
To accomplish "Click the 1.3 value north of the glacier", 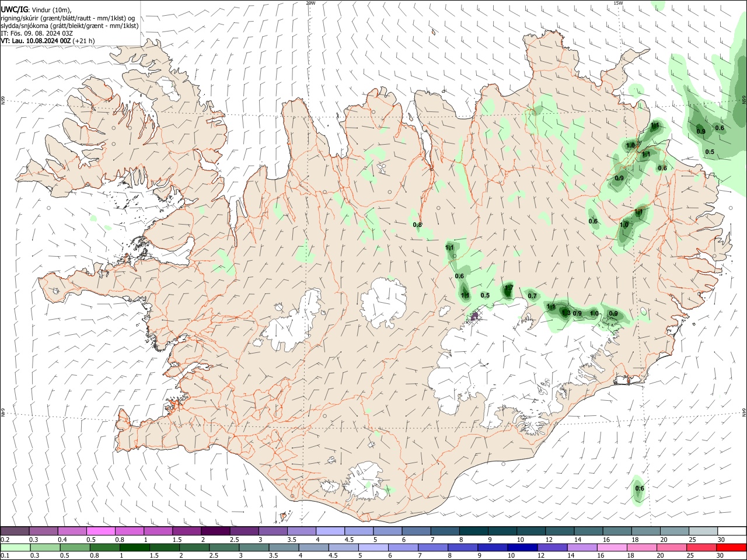I will [566, 313].
